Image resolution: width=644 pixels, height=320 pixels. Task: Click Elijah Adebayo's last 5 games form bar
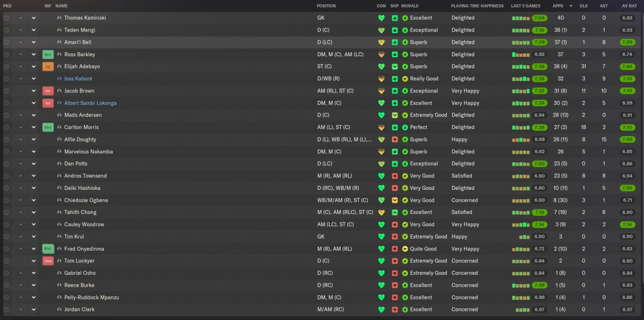pyautogui.click(x=521, y=67)
